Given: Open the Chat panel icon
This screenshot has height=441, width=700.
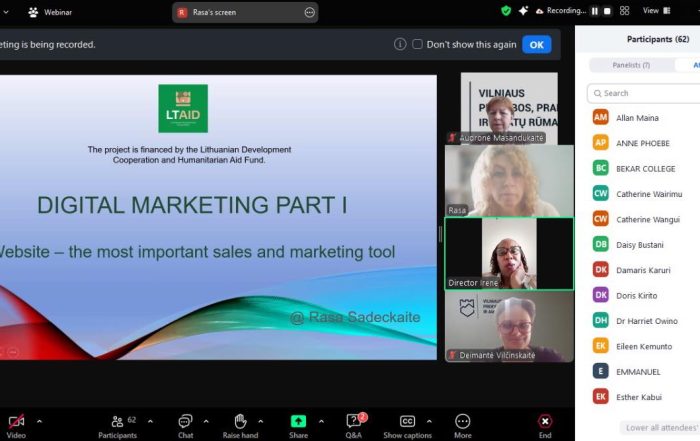Looking at the screenshot, I should pyautogui.click(x=185, y=421).
